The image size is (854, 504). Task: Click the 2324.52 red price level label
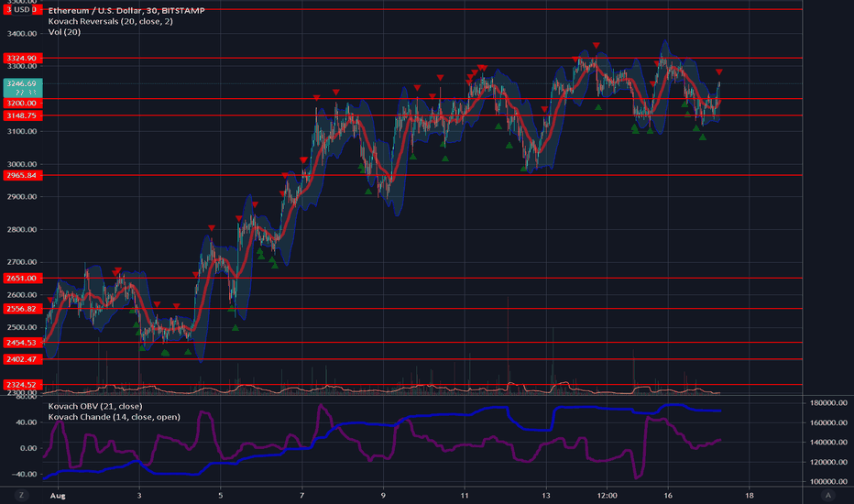click(22, 385)
